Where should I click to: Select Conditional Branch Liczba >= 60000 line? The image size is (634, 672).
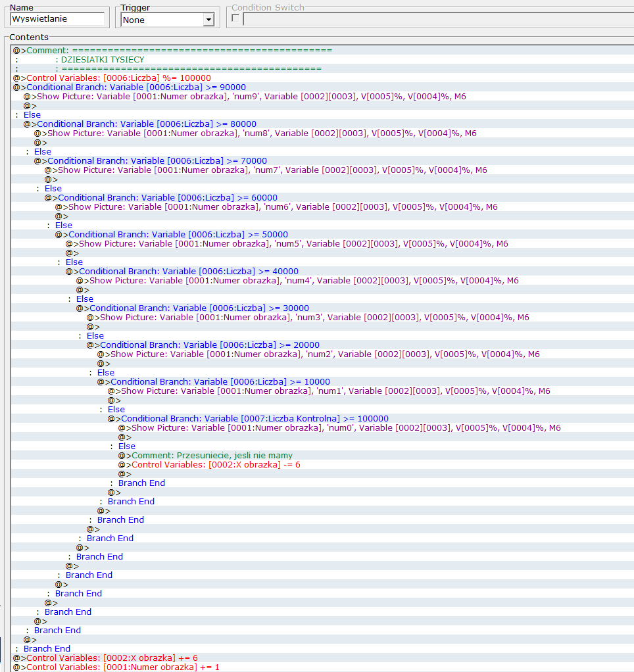[x=160, y=198]
